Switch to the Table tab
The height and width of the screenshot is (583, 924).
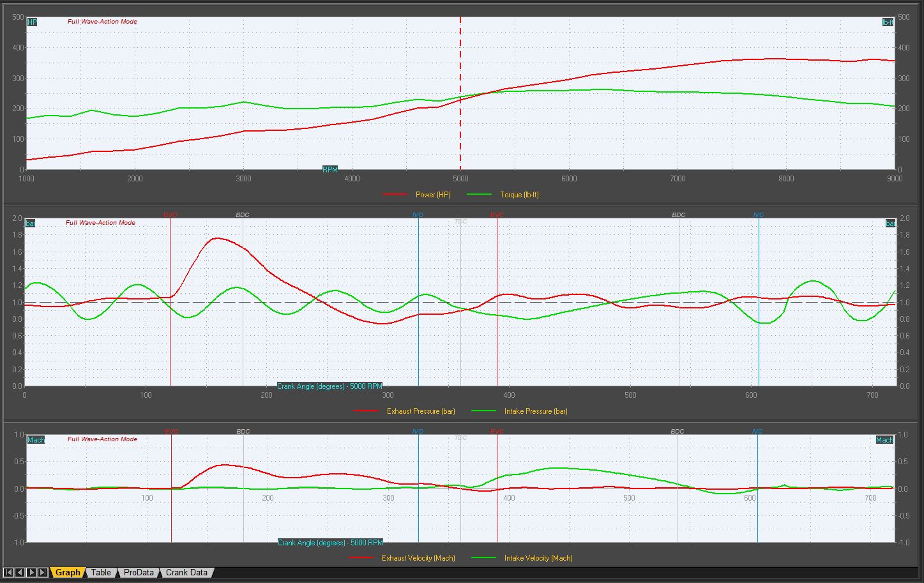pyautogui.click(x=101, y=572)
